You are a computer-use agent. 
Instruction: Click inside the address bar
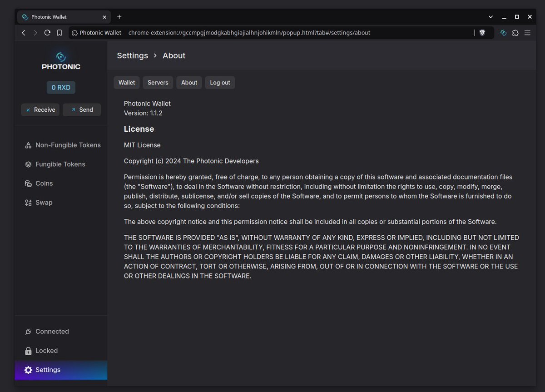click(x=272, y=32)
